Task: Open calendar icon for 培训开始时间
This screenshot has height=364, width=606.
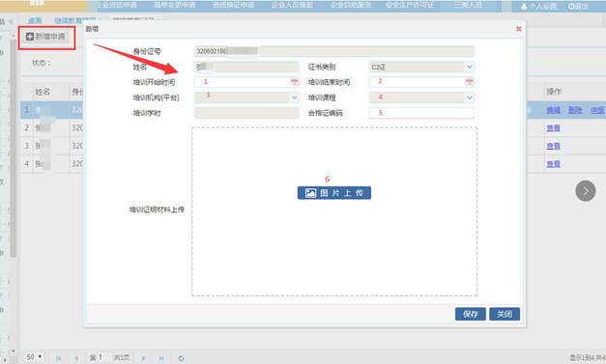Action: (295, 82)
